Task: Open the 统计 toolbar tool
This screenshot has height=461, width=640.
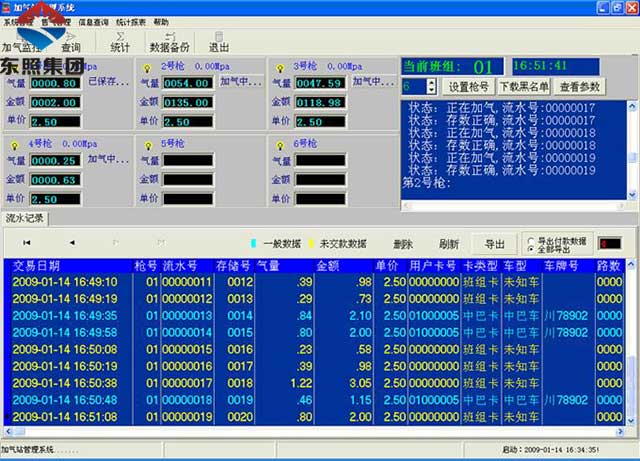Action: coord(120,42)
